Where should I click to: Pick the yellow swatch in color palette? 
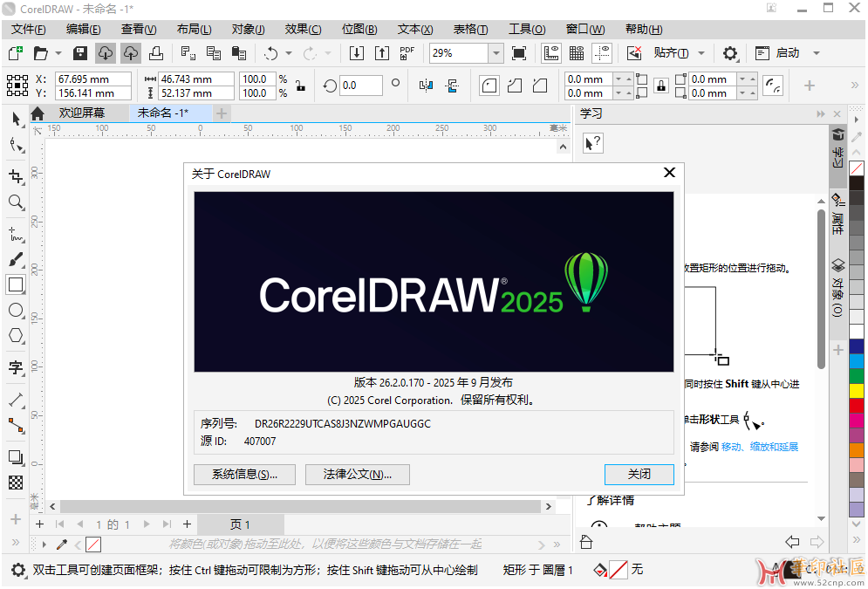[x=856, y=390]
